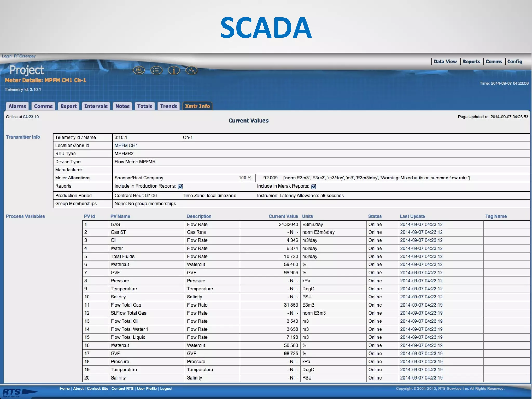Screen dimensions: 532x399
Task: Click the information 'i' icon
Action: click(174, 70)
